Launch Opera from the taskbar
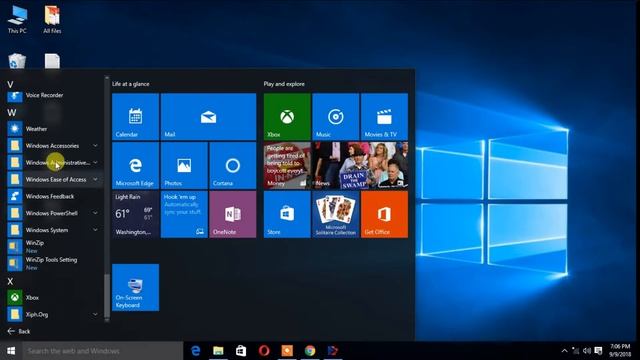This screenshot has height=360, width=640. tap(264, 351)
